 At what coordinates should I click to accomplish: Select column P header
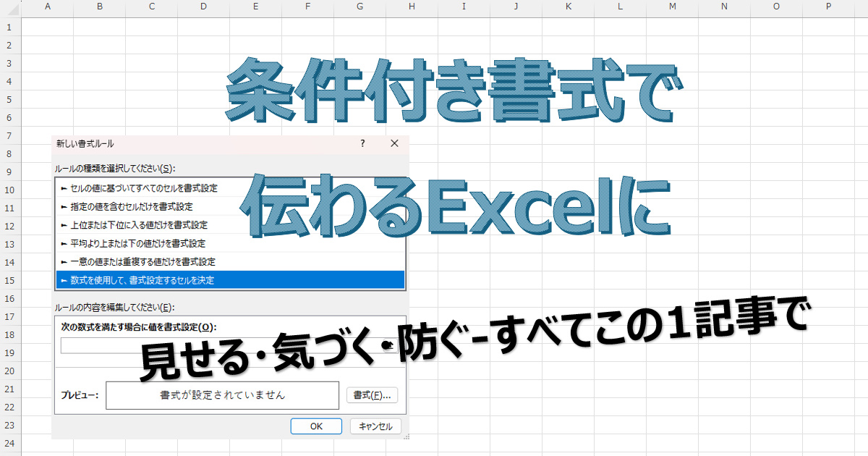tap(829, 7)
